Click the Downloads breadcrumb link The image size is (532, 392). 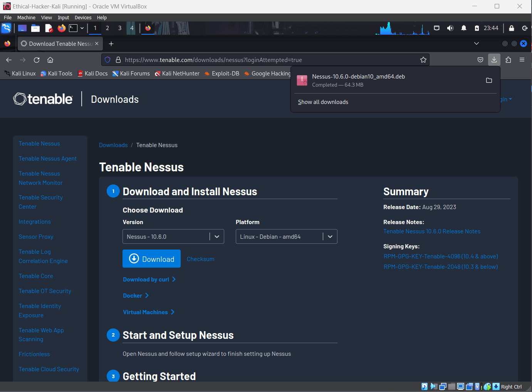[x=113, y=145]
